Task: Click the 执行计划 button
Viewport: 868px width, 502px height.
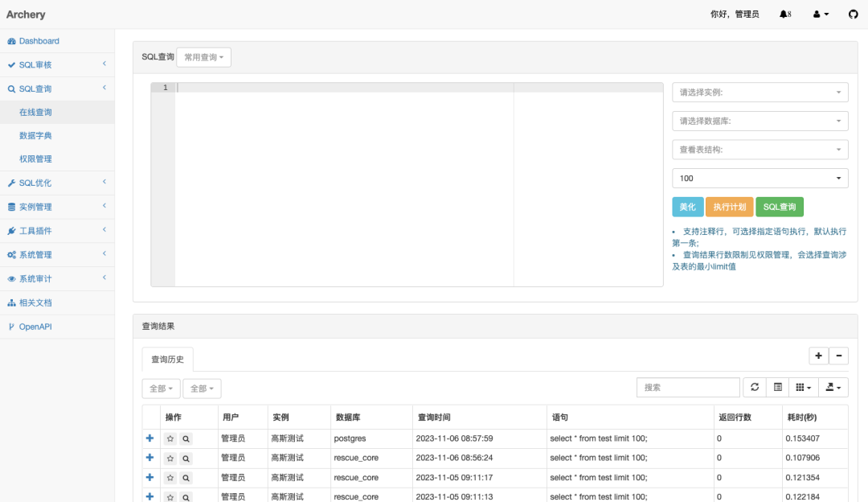Action: [729, 207]
